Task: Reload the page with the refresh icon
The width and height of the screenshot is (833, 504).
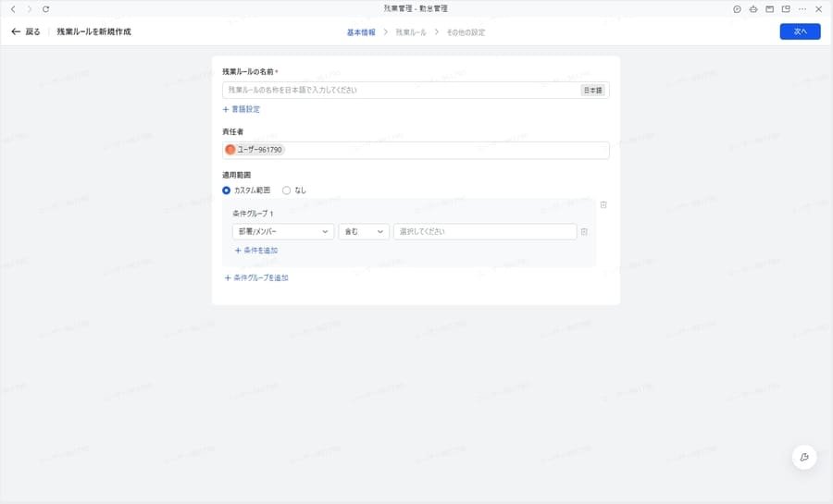Action: 45,9
